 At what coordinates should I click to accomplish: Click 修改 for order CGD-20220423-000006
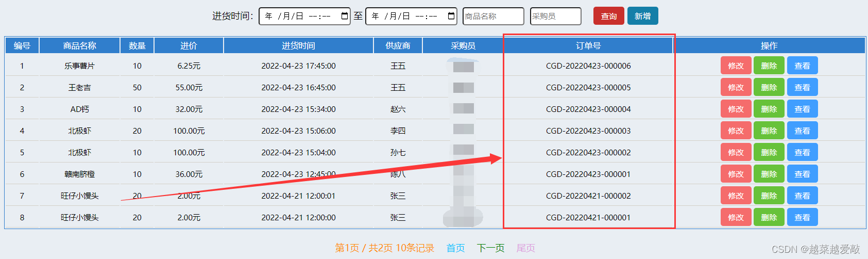(736, 66)
